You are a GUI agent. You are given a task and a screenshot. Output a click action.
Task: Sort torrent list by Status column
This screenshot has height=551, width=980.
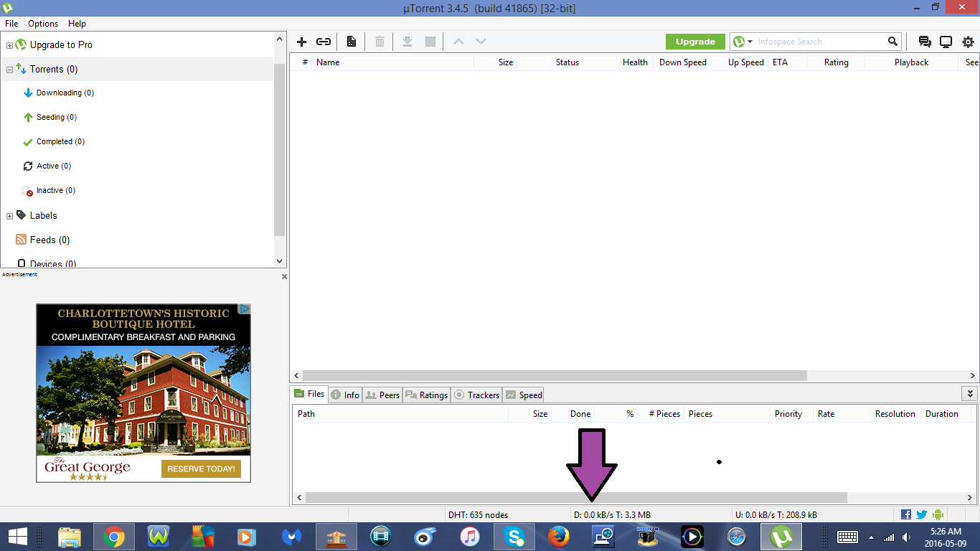(x=567, y=62)
